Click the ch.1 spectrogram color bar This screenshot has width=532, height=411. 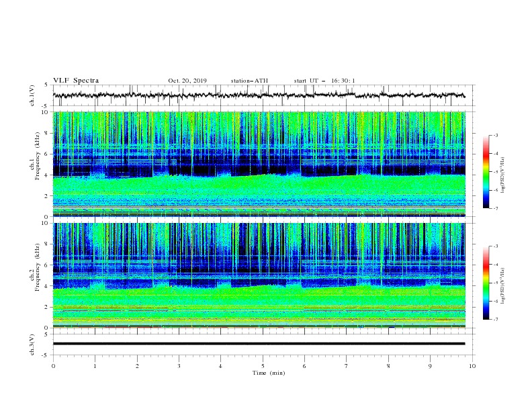(x=486, y=172)
